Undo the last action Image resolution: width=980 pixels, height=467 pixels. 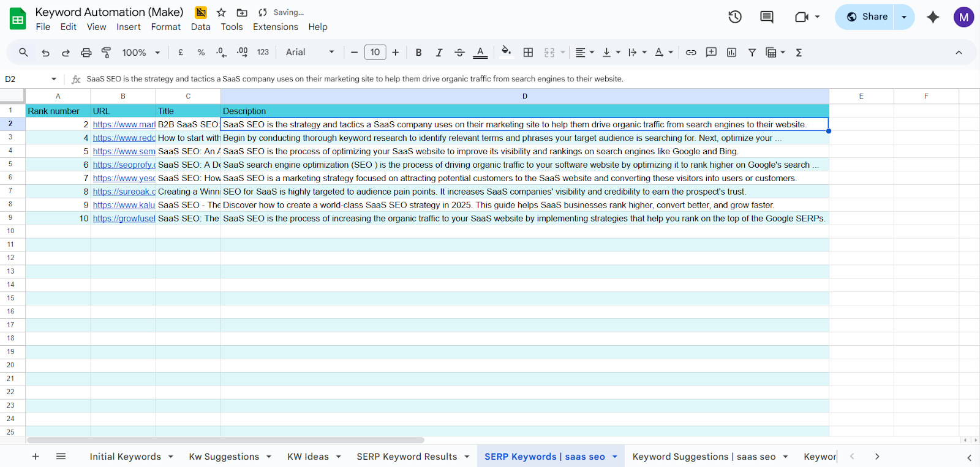pos(45,53)
